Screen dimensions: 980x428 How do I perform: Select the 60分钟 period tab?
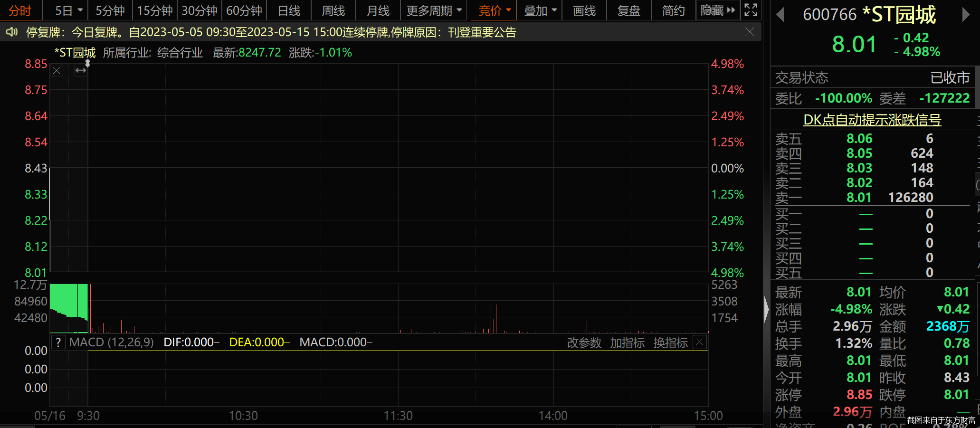[244, 10]
